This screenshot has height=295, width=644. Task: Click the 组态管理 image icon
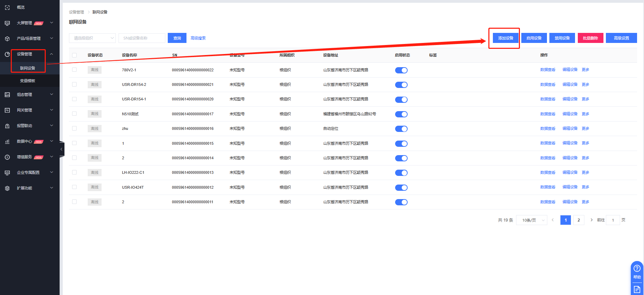pos(7,95)
